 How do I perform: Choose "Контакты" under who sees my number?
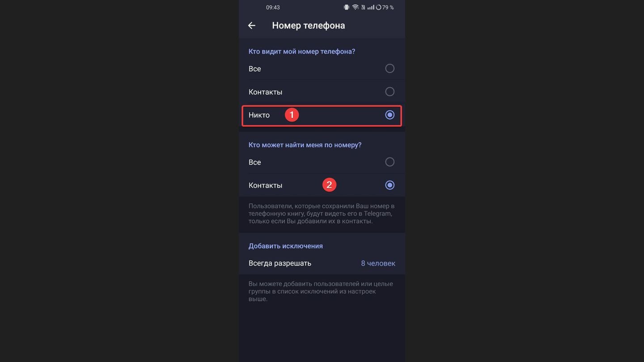(390, 92)
